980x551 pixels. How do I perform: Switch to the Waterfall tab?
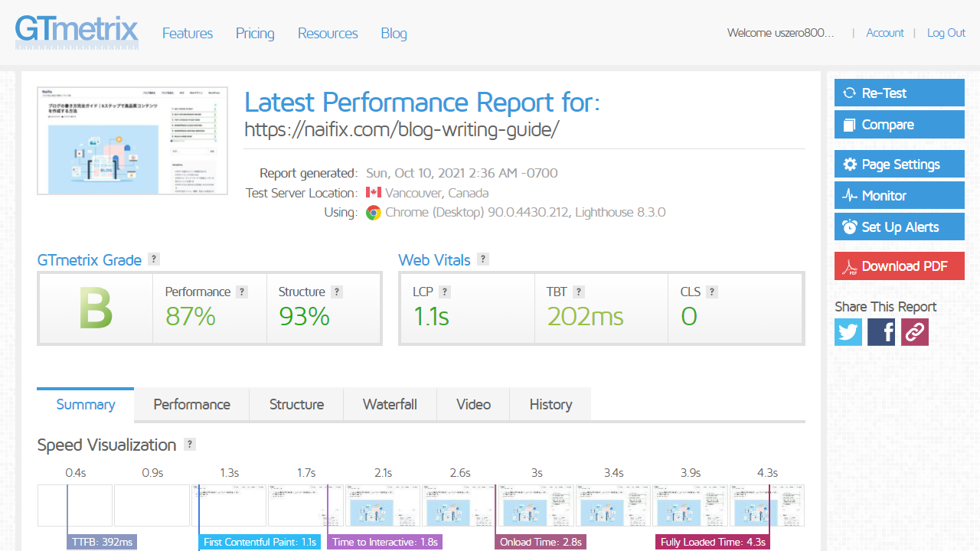(390, 404)
